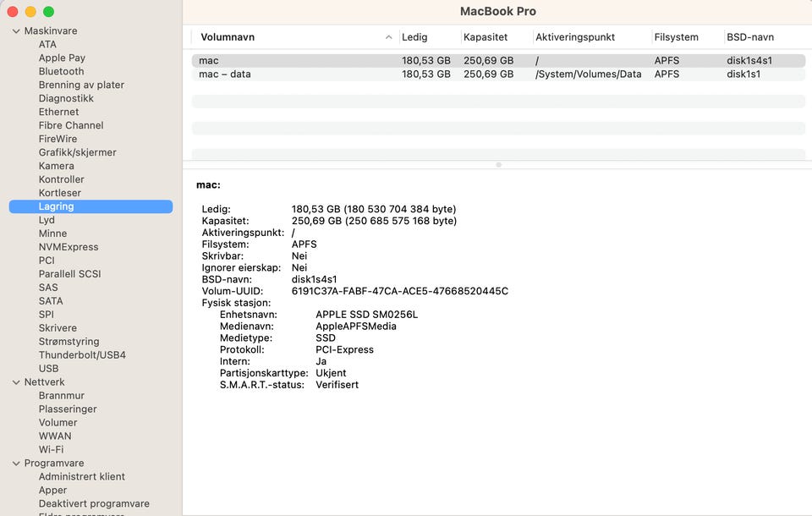This screenshot has height=516, width=812.
Task: Sort by Aktiveringspunkt column header
Action: pyautogui.click(x=575, y=37)
